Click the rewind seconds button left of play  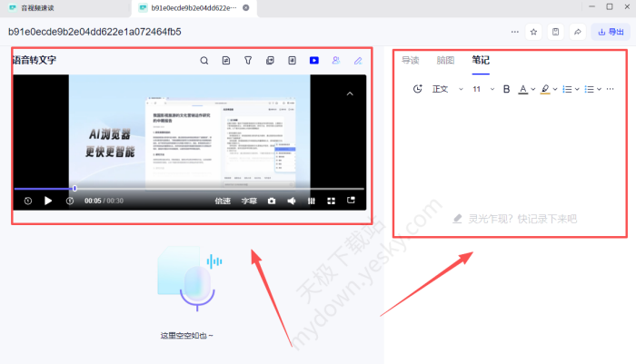pyautogui.click(x=27, y=201)
